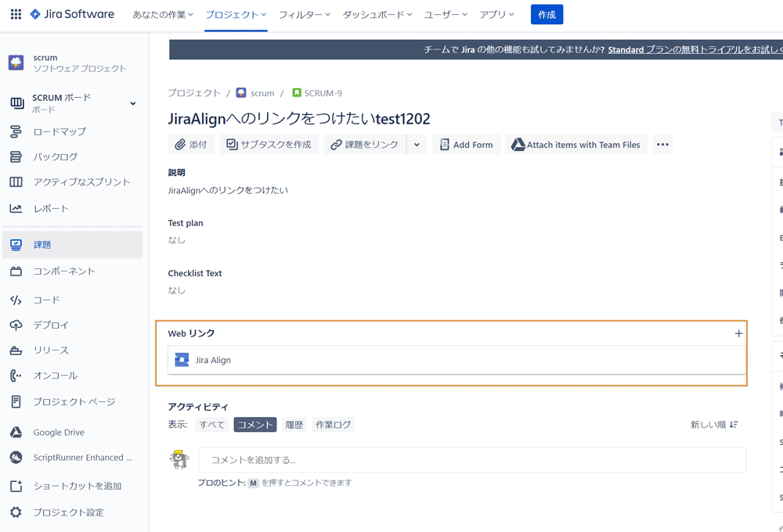Click the Add Form button
Screen dimensions: 783x532
point(467,144)
